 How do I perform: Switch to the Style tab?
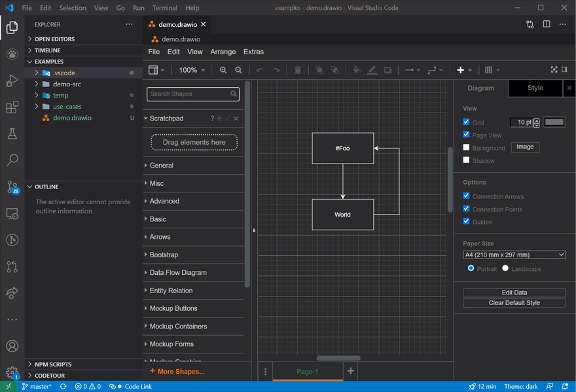[x=535, y=88]
